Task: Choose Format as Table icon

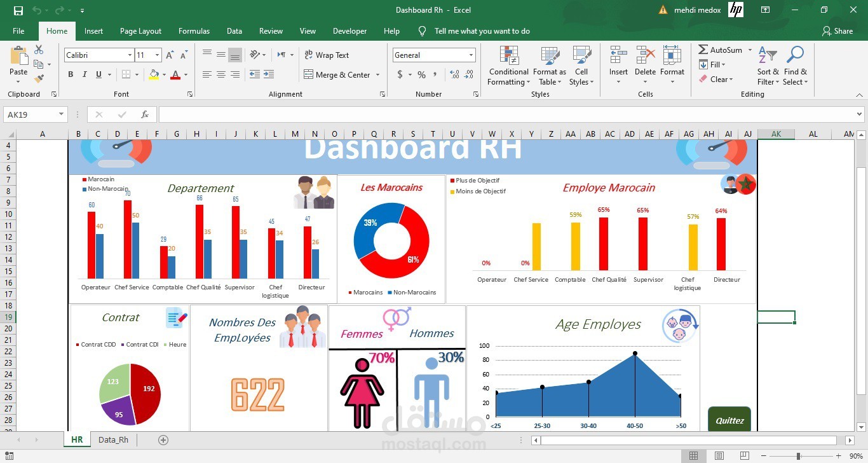Action: pyautogui.click(x=550, y=66)
